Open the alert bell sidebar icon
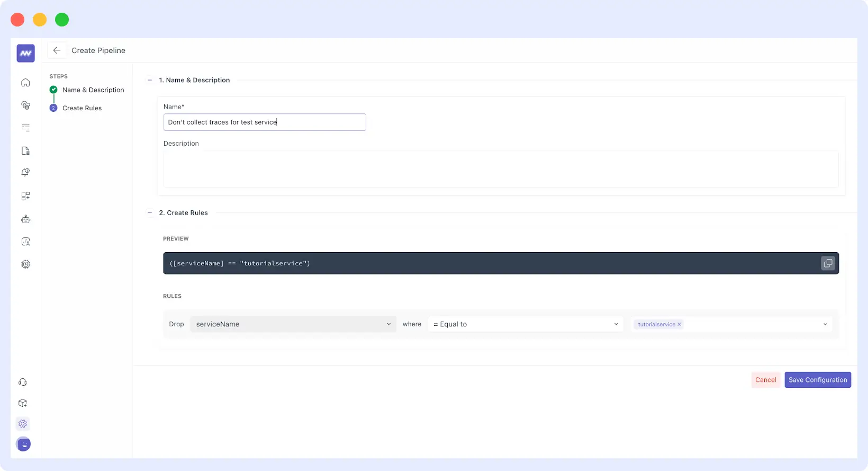This screenshot has width=868, height=471. [25, 173]
